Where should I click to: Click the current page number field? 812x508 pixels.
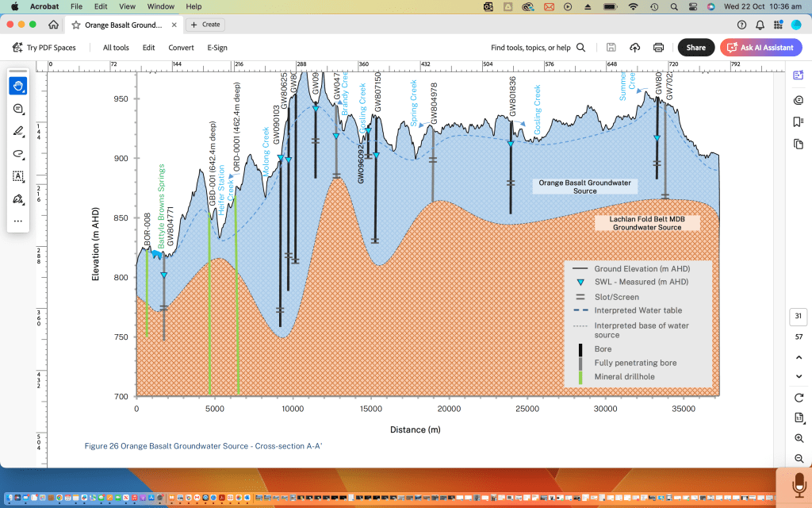tap(798, 317)
